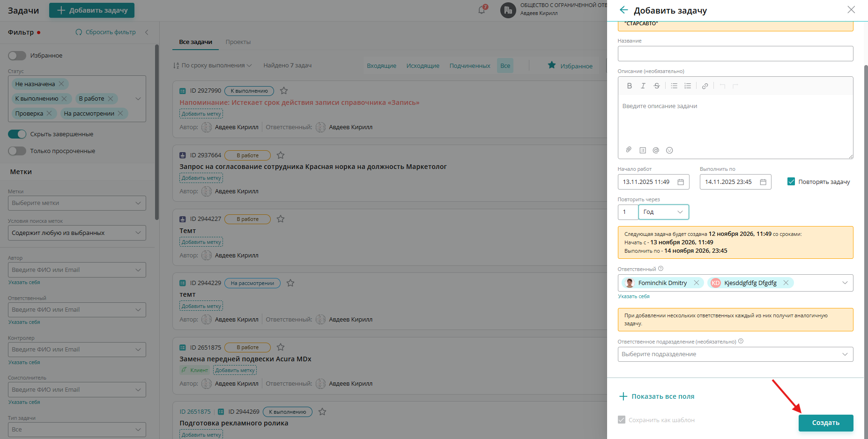Click the strikethrough formatting icon
Screen dimensions: 868x439
[657, 86]
